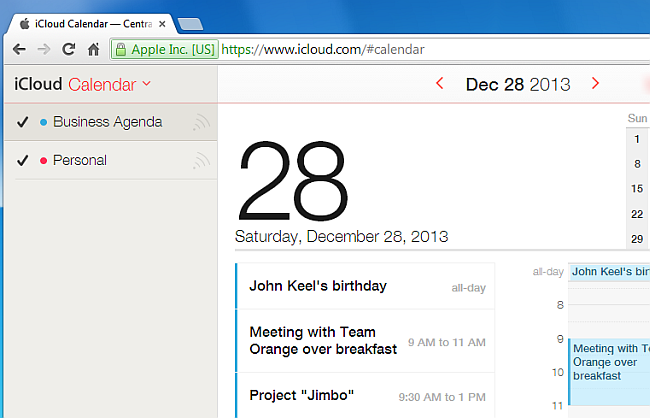Reload the iCloud Calendar page
This screenshot has height=418, width=650.
(68, 49)
